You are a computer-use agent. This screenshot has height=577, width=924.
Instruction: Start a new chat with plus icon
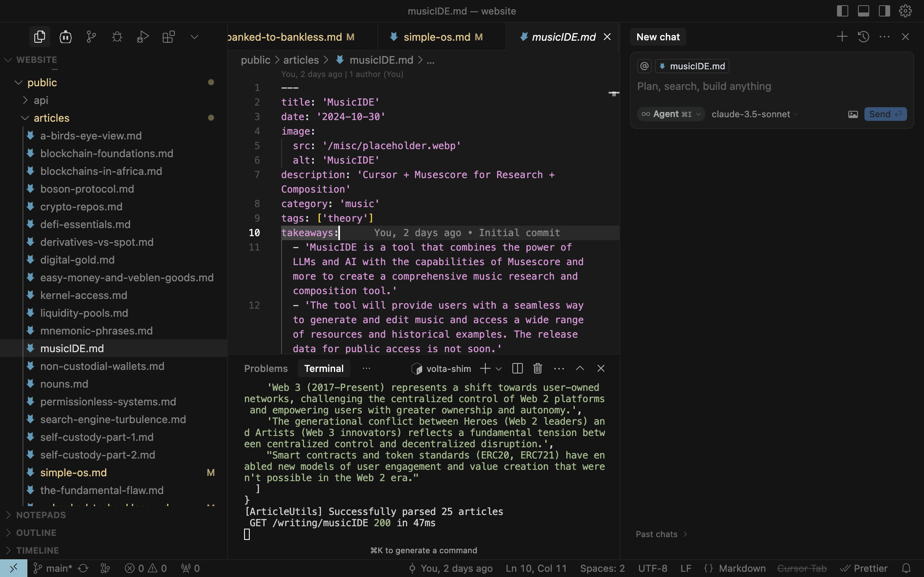tap(842, 37)
